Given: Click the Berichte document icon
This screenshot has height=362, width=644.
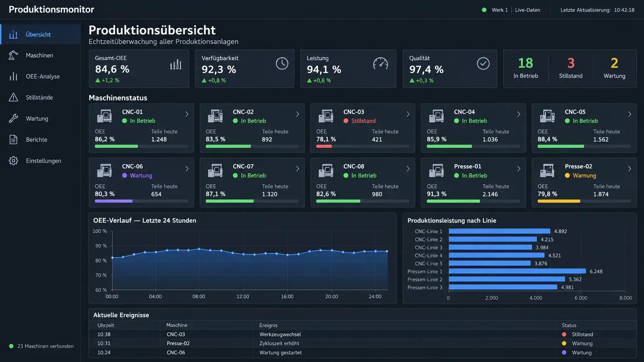Looking at the screenshot, I should coord(13,140).
